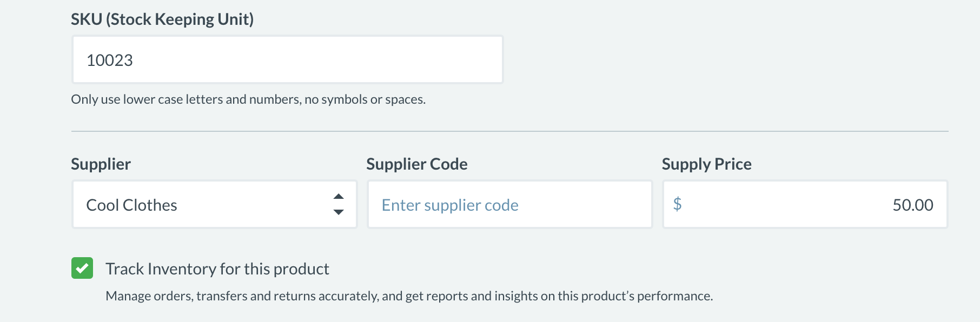Uncheck the Track Inventory checkbox
The height and width of the screenshot is (322, 980).
[x=82, y=268]
